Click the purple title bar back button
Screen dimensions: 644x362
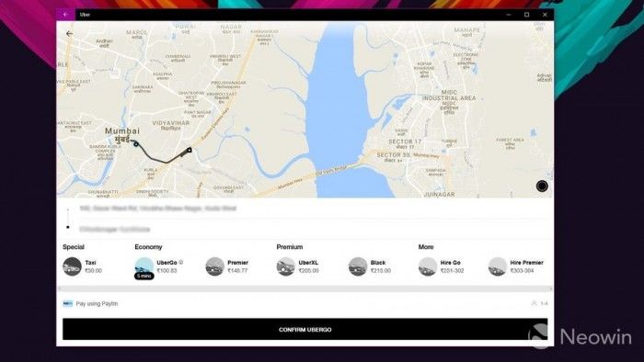65,15
